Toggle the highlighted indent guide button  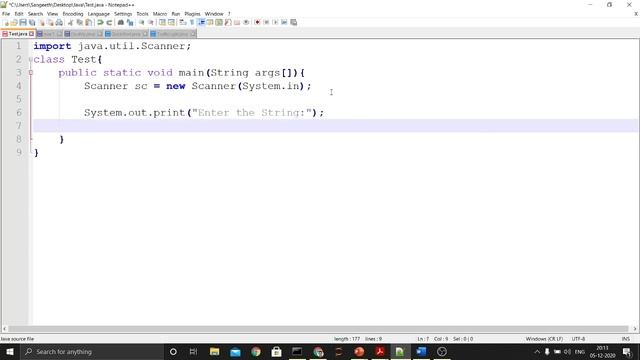201,22
